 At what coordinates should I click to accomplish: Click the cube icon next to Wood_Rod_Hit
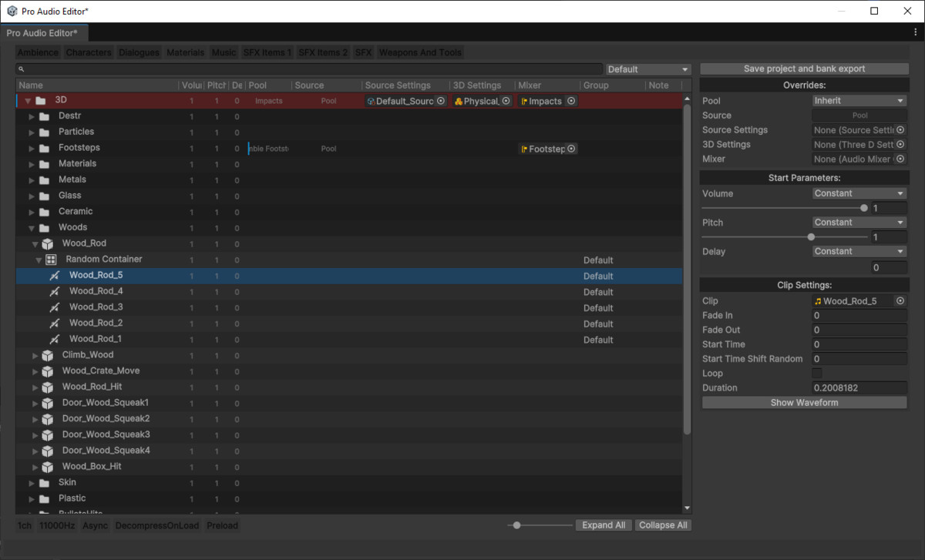48,387
